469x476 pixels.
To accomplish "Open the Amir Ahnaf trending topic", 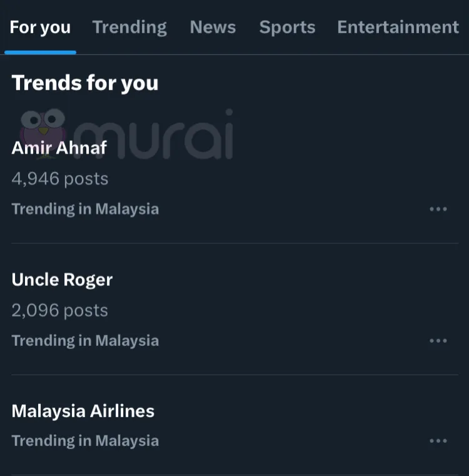I will [x=59, y=148].
